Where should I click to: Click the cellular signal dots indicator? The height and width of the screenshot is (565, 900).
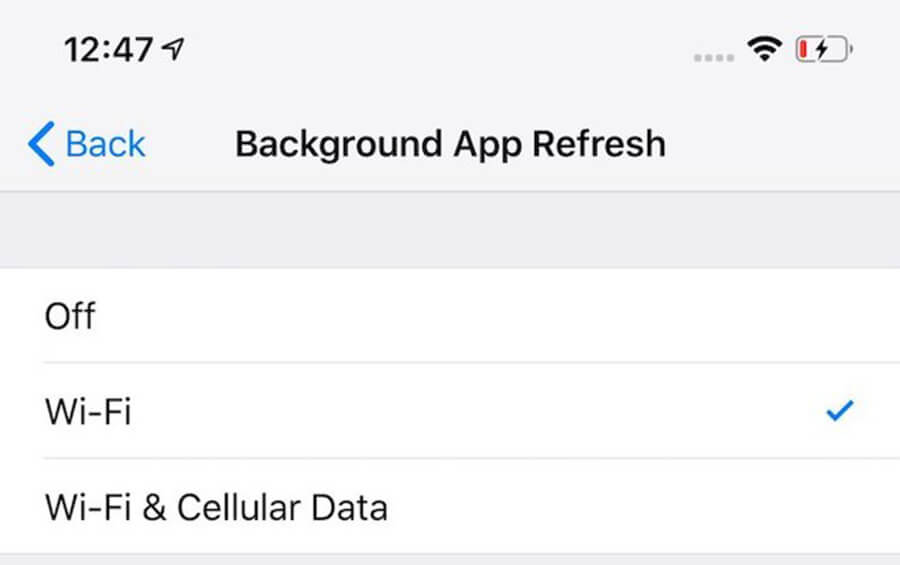[x=713, y=56]
